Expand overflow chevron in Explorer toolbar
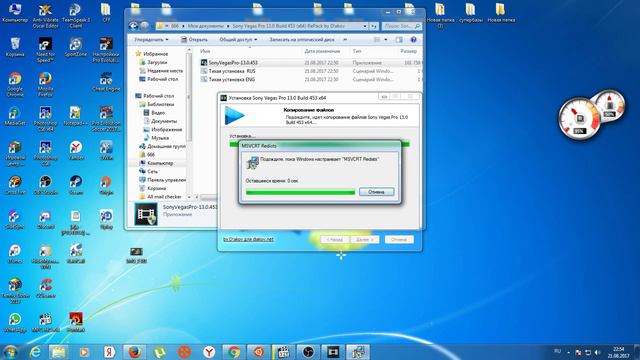Image resolution: width=640 pixels, height=360 pixels. click(345, 40)
